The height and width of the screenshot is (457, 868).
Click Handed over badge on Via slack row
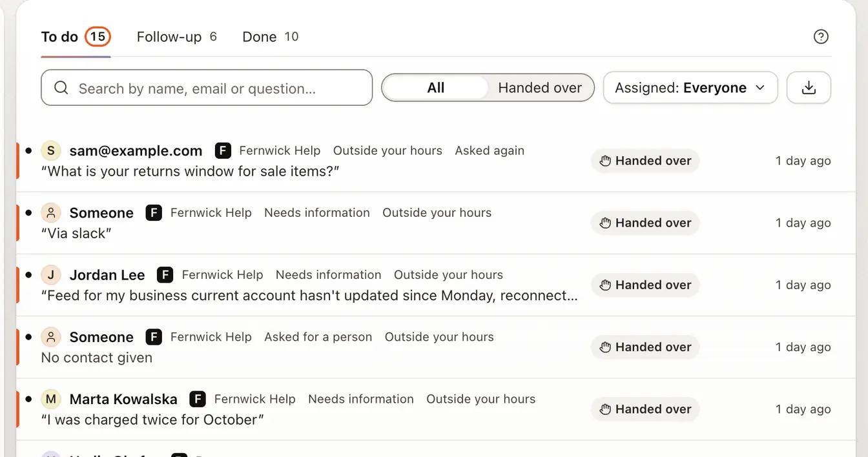[x=645, y=223]
